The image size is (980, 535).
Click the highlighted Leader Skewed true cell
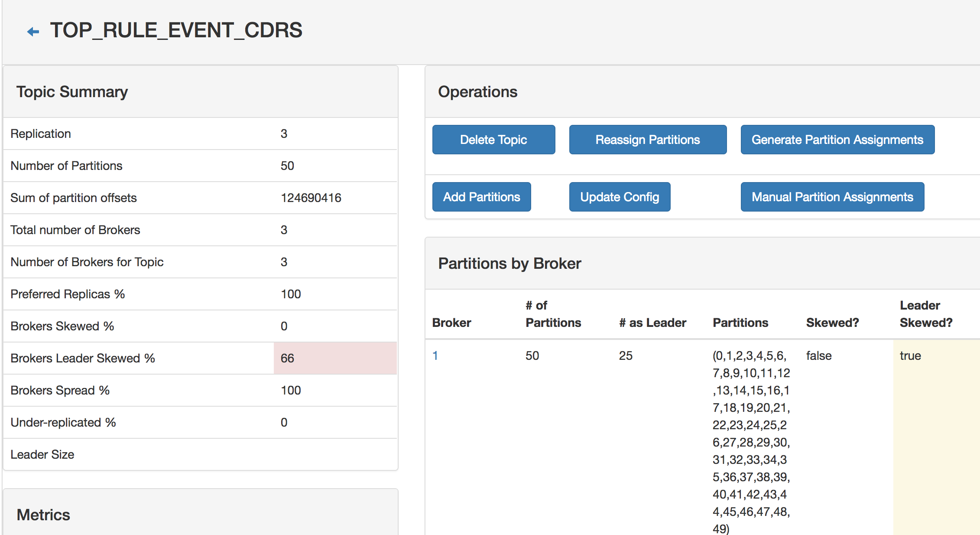(x=910, y=356)
